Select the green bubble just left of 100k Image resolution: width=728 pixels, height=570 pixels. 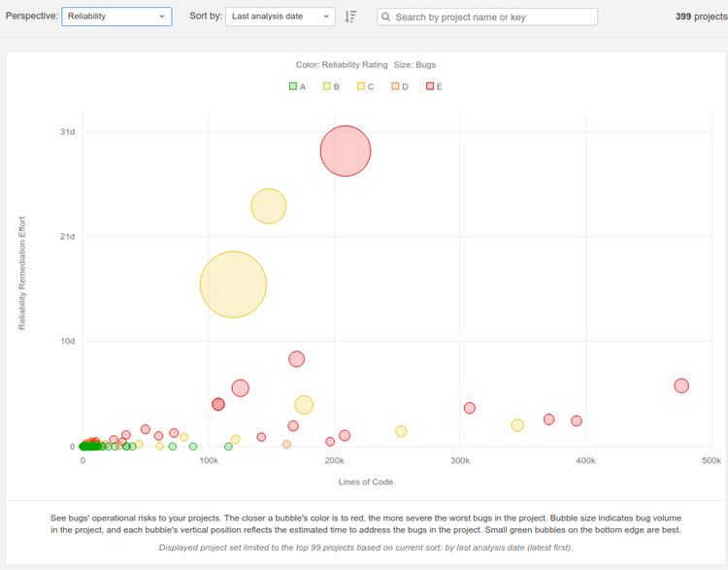pyautogui.click(x=193, y=447)
